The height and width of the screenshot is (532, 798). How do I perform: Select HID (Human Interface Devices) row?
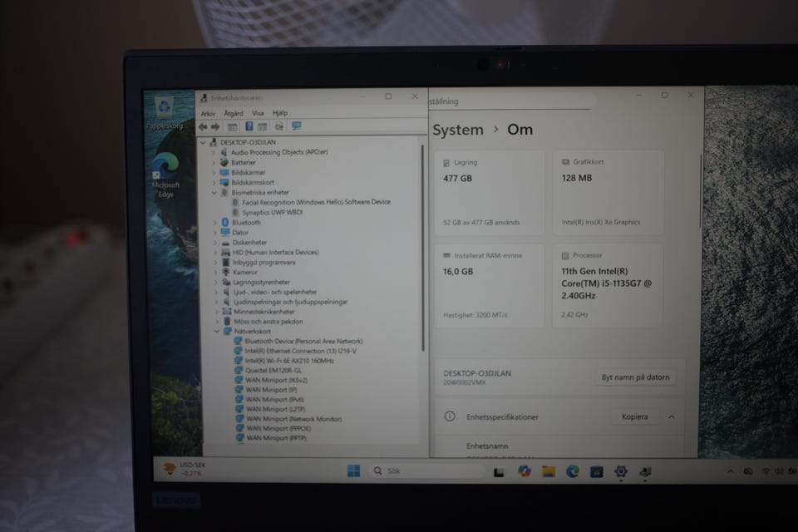(x=275, y=253)
